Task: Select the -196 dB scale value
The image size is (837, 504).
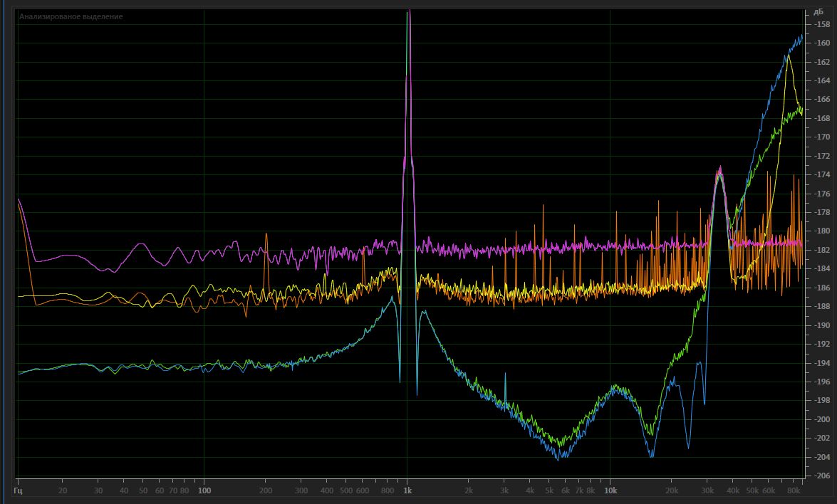Action: pos(821,382)
